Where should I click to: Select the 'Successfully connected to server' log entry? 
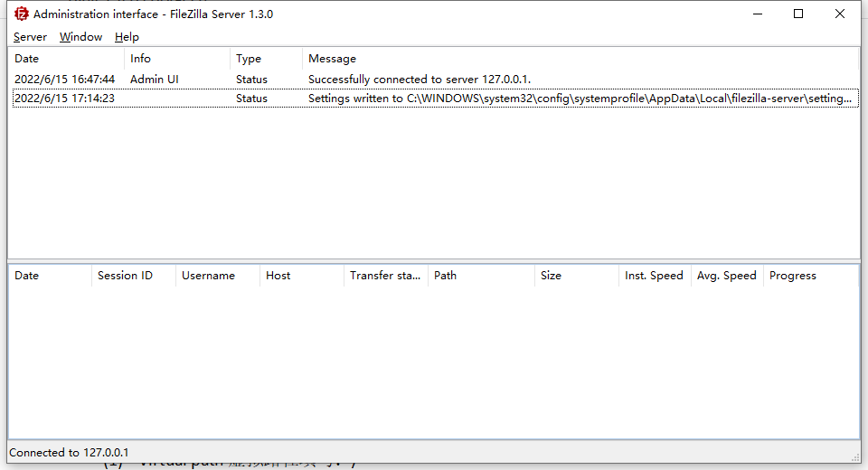419,80
